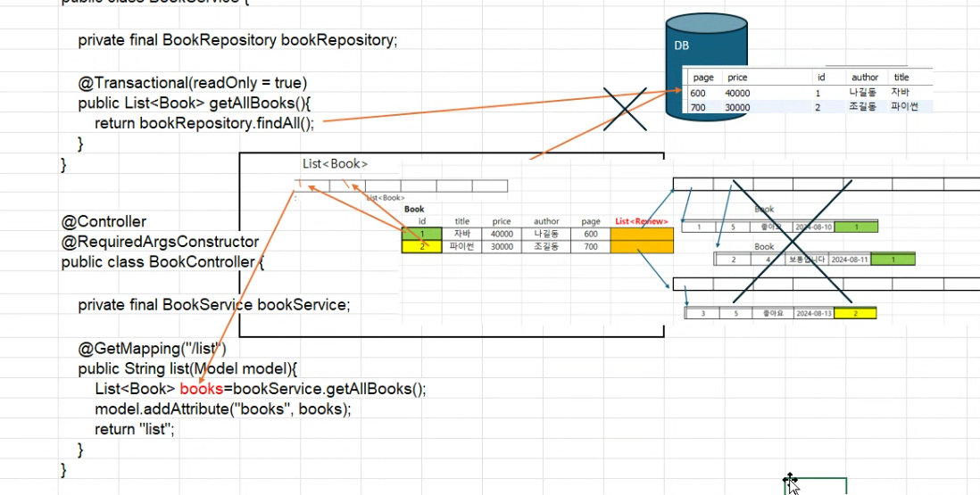
Task: Click the List<Book> heading label
Action: pyautogui.click(x=335, y=163)
